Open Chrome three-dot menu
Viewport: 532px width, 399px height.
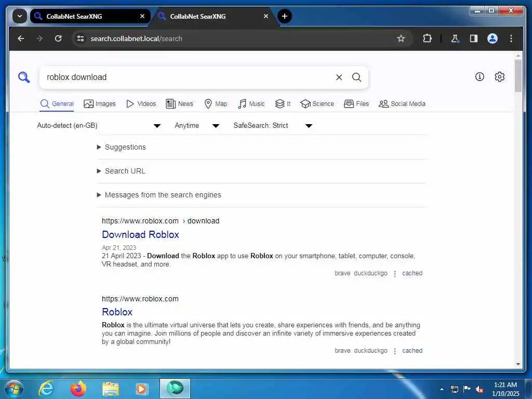tap(511, 38)
